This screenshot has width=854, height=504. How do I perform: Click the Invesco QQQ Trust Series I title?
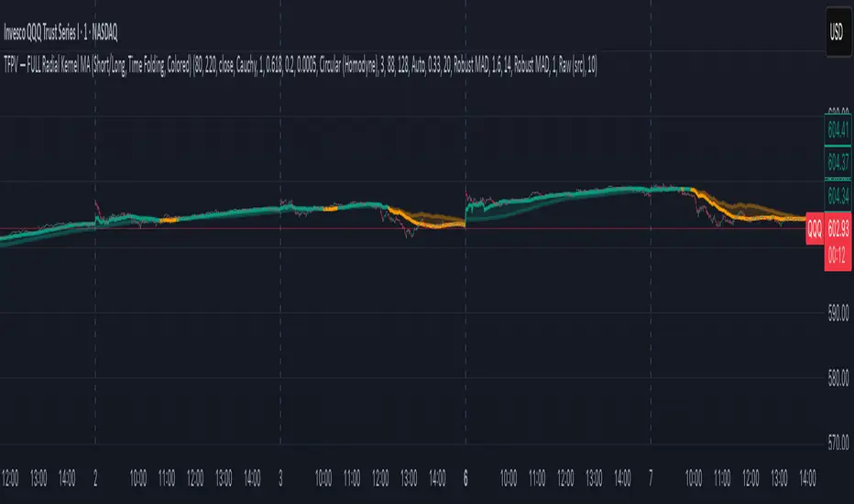pyautogui.click(x=45, y=33)
